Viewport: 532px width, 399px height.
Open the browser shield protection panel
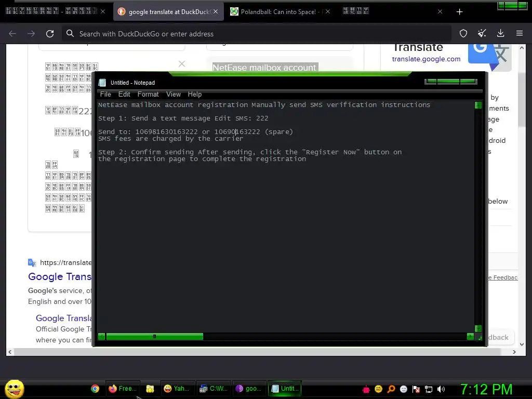[463, 33]
